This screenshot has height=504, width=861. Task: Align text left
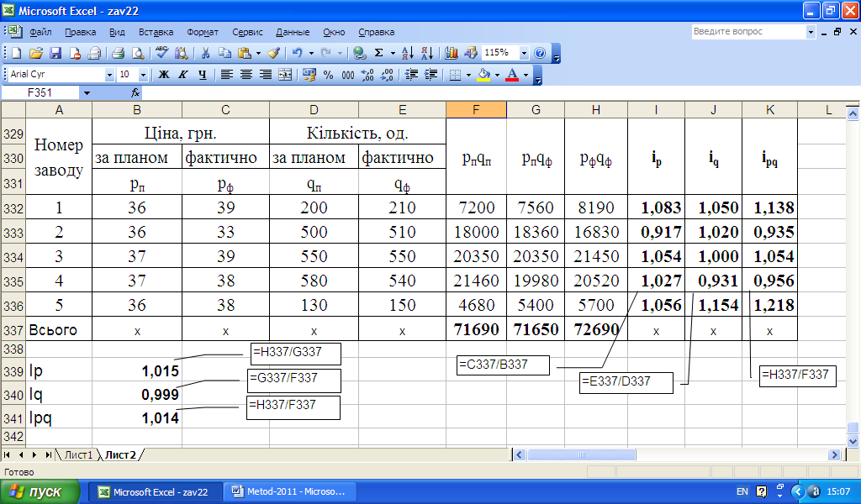pyautogui.click(x=226, y=75)
